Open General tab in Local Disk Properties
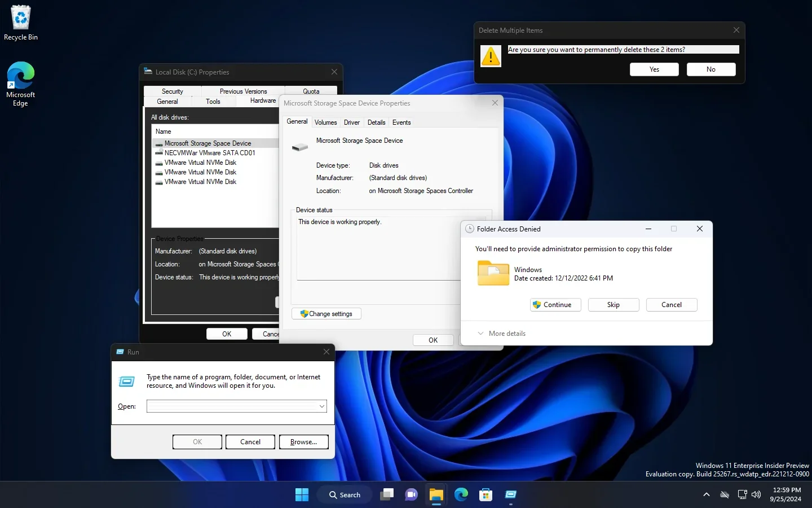812x508 pixels. point(167,102)
